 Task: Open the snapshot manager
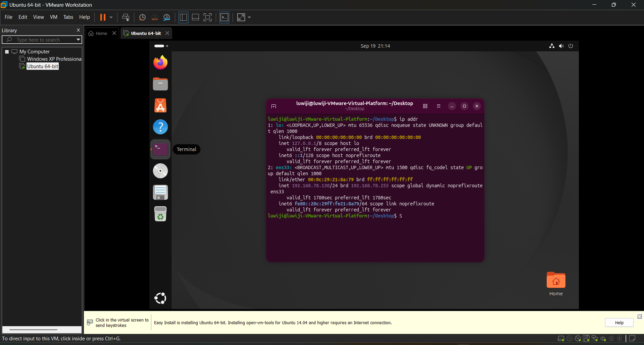point(167,17)
